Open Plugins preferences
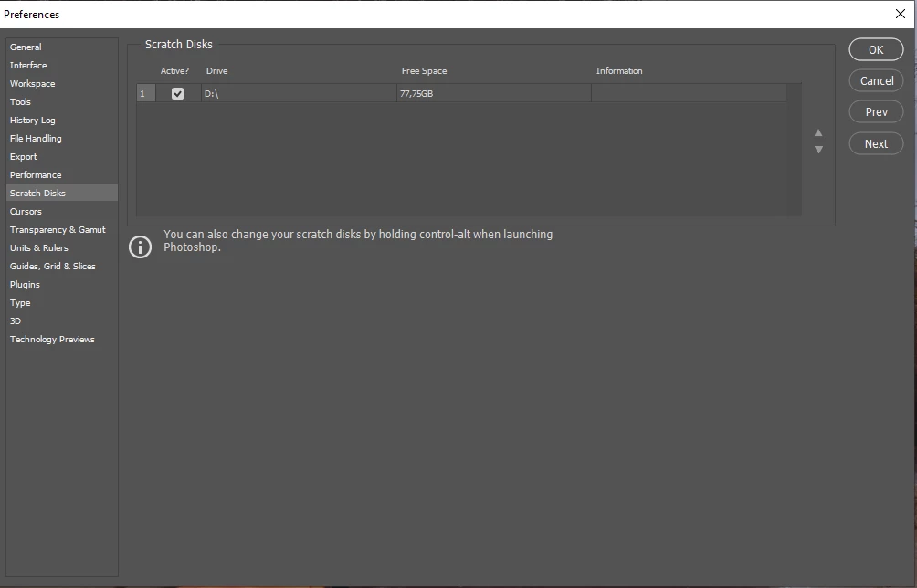Image resolution: width=917 pixels, height=588 pixels. [x=62, y=285]
